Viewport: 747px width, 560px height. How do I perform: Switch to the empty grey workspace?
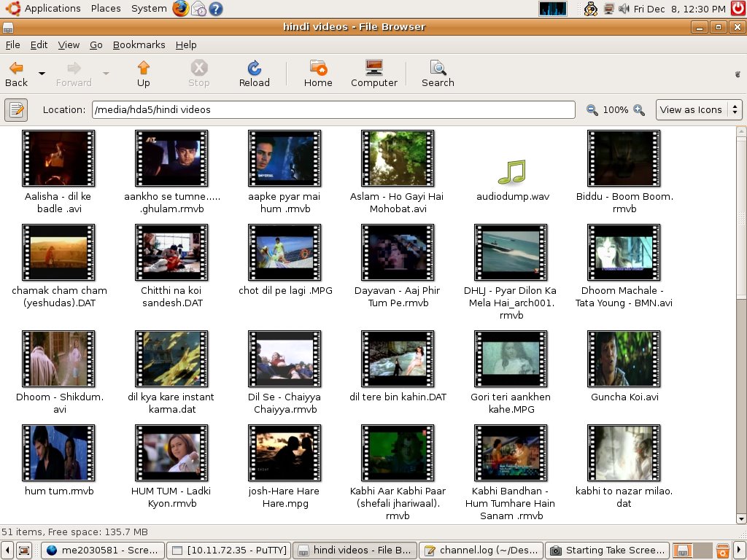tap(703, 551)
